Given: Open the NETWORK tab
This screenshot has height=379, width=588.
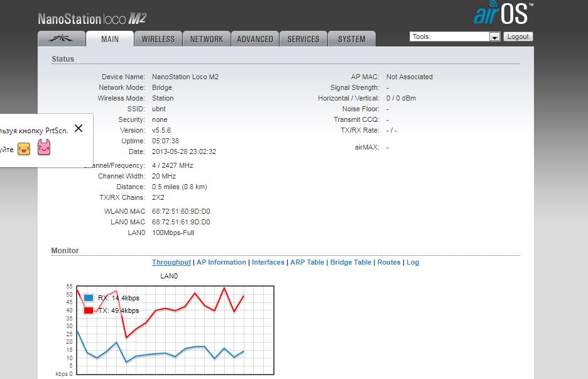Looking at the screenshot, I should coord(207,39).
